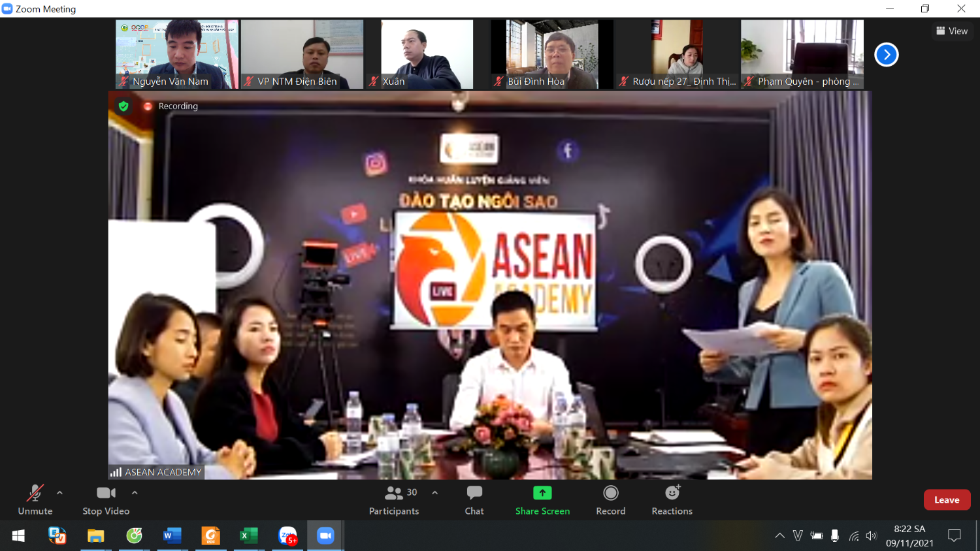
Task: Click the Zoom Meeting title bar icon
Action: click(7, 8)
